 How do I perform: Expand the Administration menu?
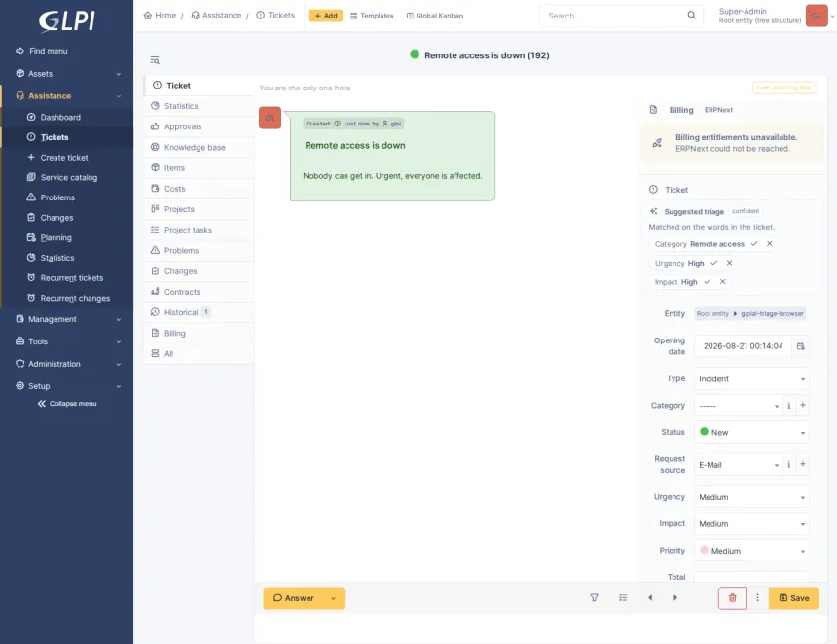coord(68,364)
